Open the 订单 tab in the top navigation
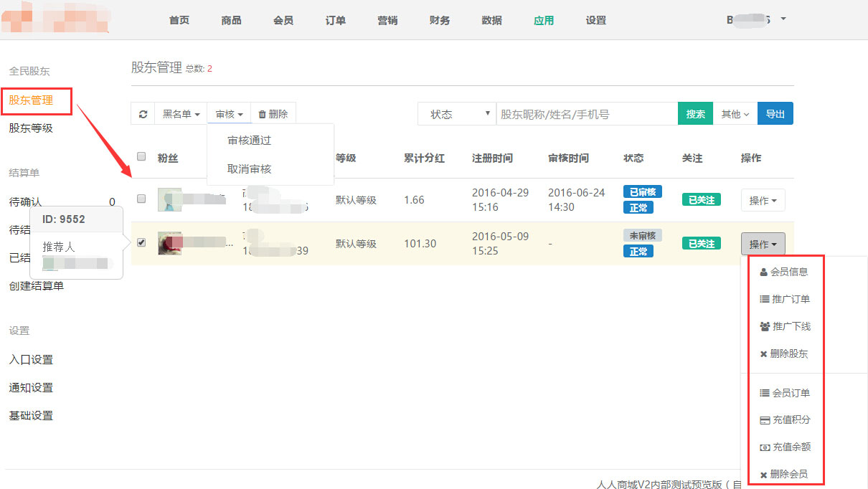 click(x=336, y=20)
